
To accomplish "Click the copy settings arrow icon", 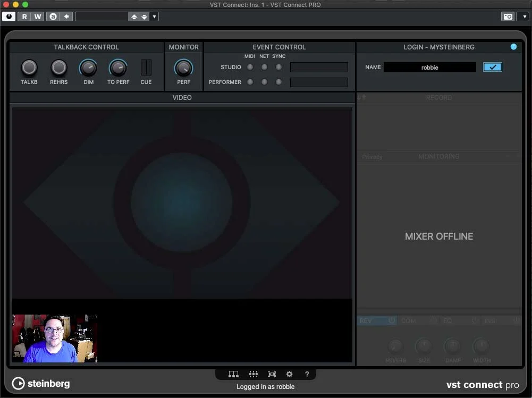I will [66, 16].
